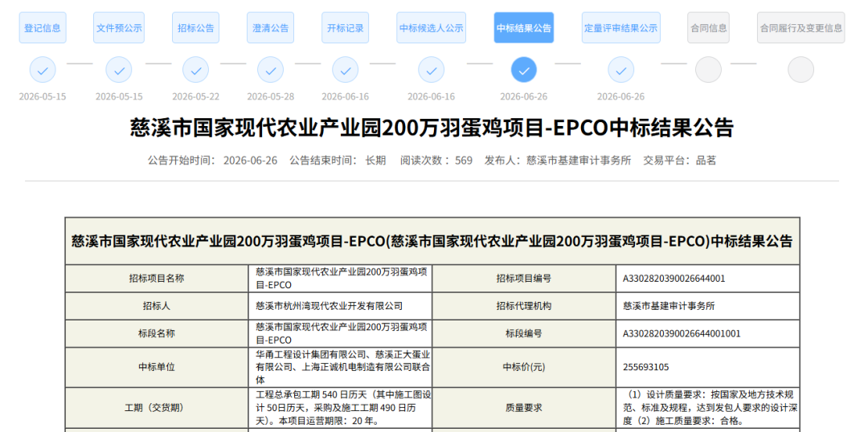This screenshot has height=432, width=868.
Task: Switch to the 澄清公告 tab
Action: coord(270,27)
